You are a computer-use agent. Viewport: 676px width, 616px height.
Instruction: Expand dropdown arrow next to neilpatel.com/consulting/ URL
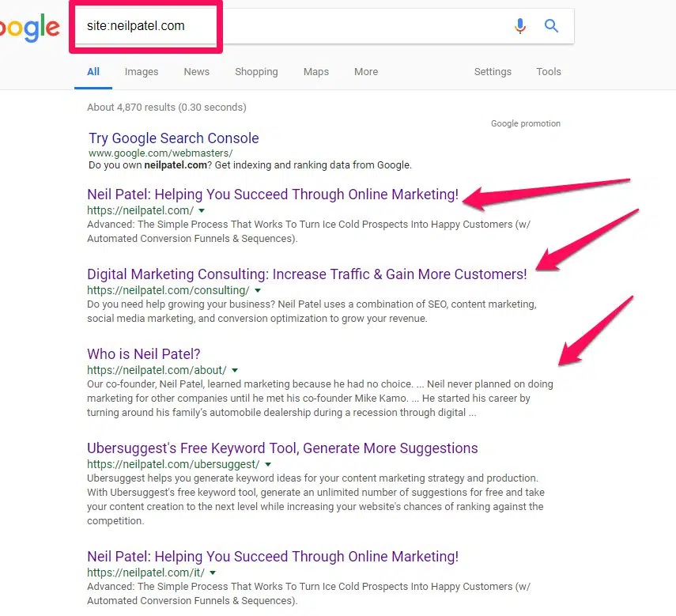click(x=258, y=290)
